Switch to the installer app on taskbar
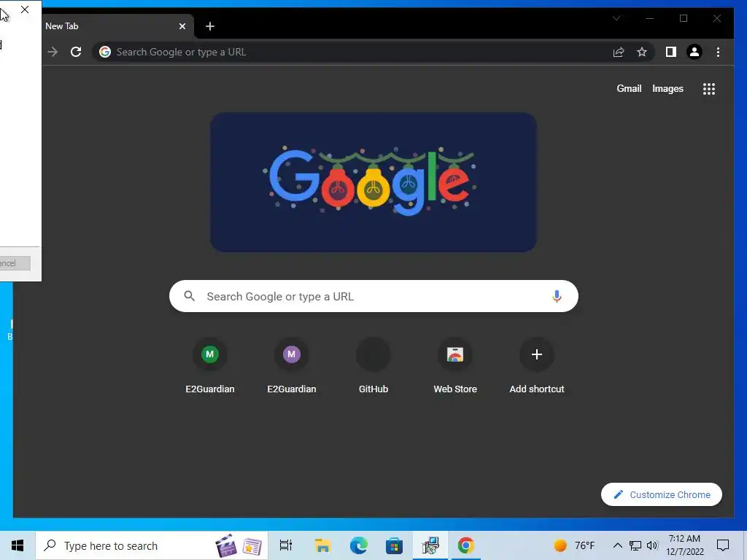747x560 pixels. coord(430,545)
